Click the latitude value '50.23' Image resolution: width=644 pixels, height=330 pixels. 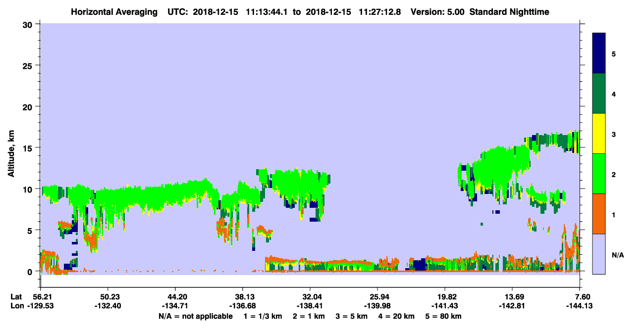coord(107,296)
